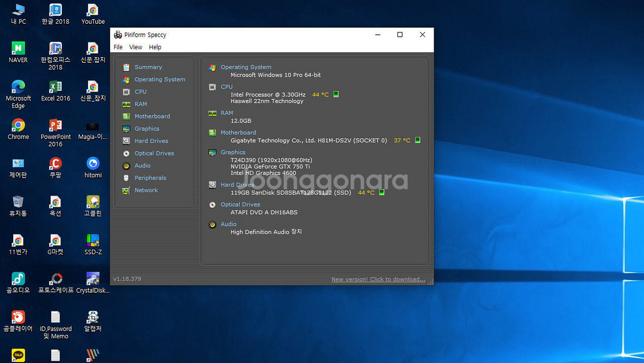Open the 곰오디오 desktop icon
Screen dimensions: 644x363
point(18,283)
